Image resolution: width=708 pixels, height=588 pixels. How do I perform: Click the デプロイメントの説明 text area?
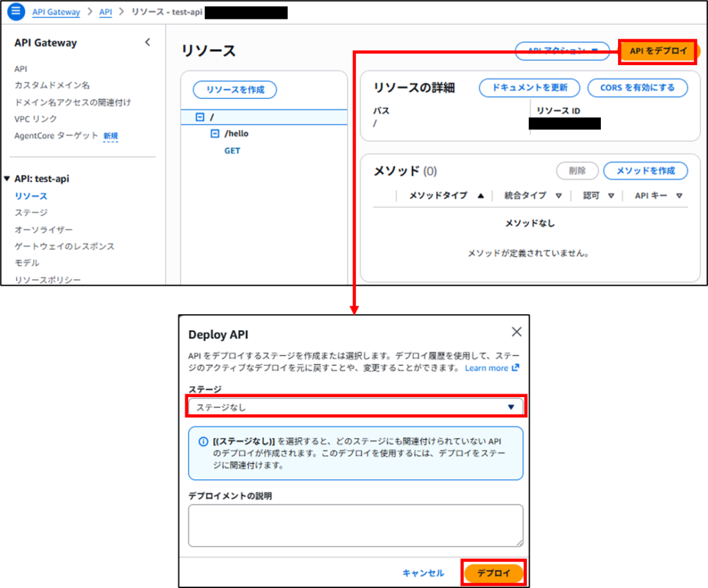point(355,525)
